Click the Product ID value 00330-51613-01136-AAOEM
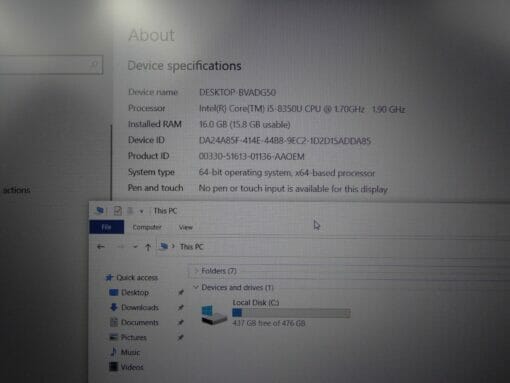The height and width of the screenshot is (383, 510). point(251,156)
